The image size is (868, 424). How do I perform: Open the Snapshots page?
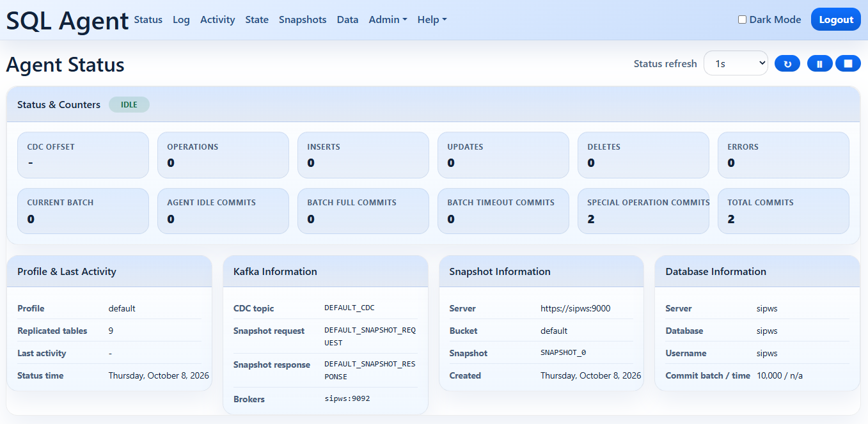tap(303, 19)
